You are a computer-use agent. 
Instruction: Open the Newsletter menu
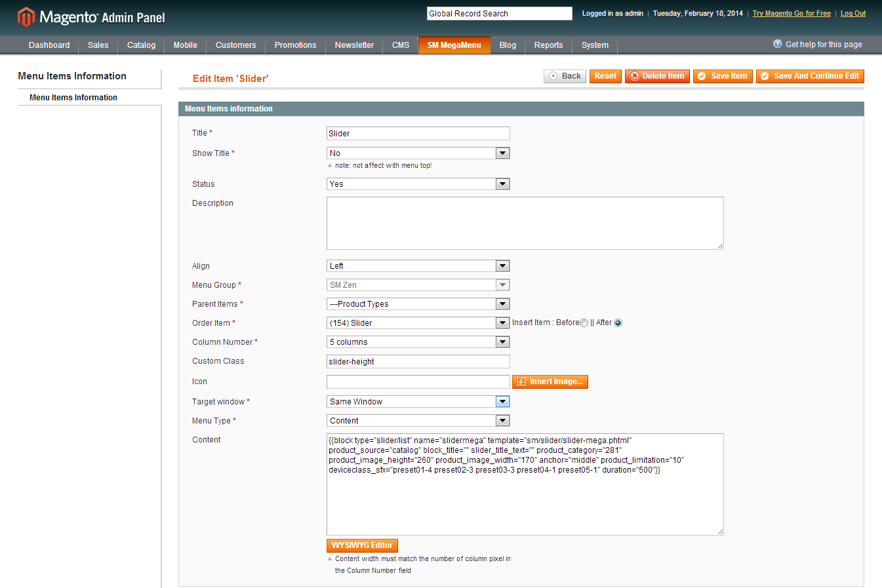[x=354, y=45]
